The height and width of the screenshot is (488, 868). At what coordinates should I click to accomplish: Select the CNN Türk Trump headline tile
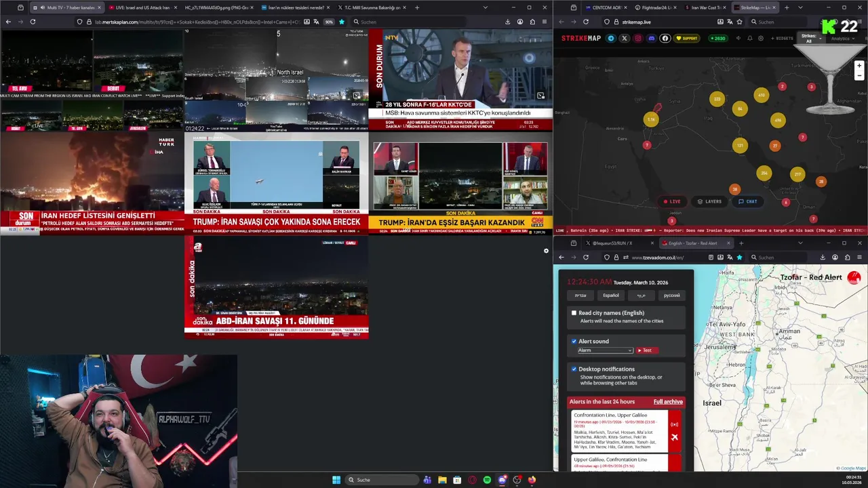[x=460, y=183]
